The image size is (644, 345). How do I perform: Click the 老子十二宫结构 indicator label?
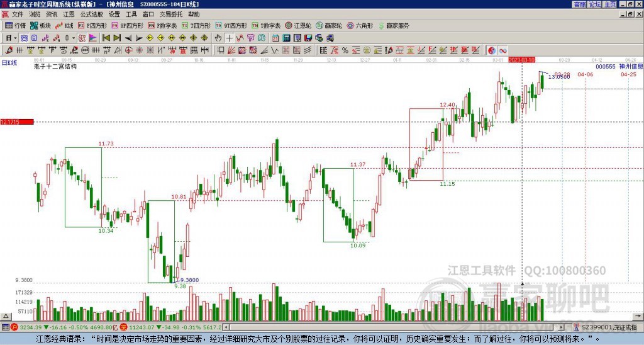(55, 66)
